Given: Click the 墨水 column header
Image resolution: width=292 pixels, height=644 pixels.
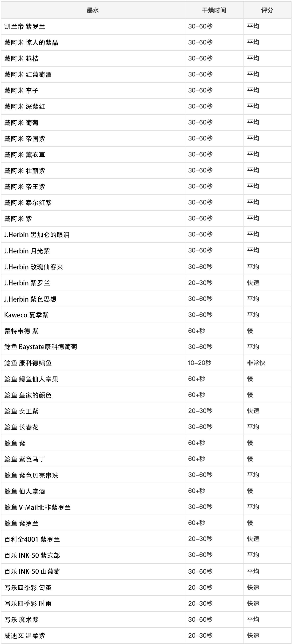Looking at the screenshot, I should pos(93,10).
